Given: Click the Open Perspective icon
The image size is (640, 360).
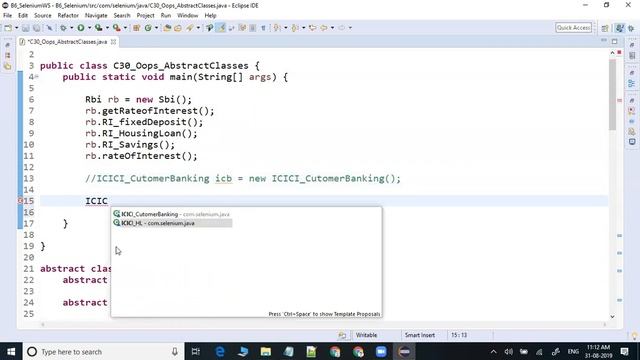Looking at the screenshot, I should pyautogui.click(x=605, y=28).
